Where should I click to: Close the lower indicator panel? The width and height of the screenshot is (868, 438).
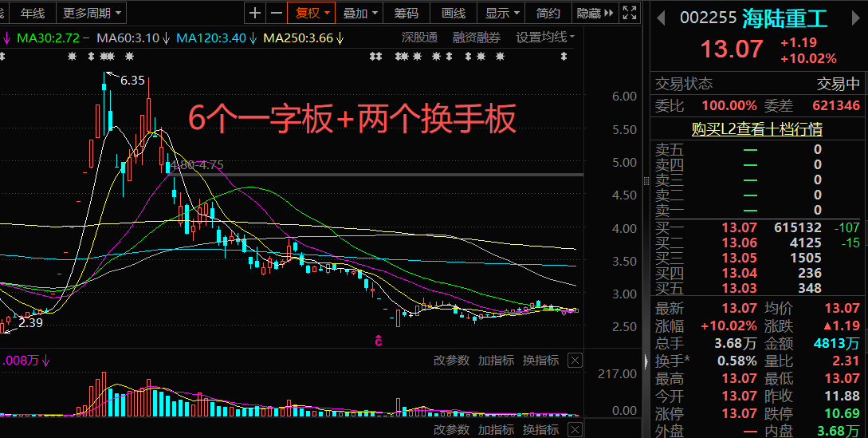pos(575,430)
